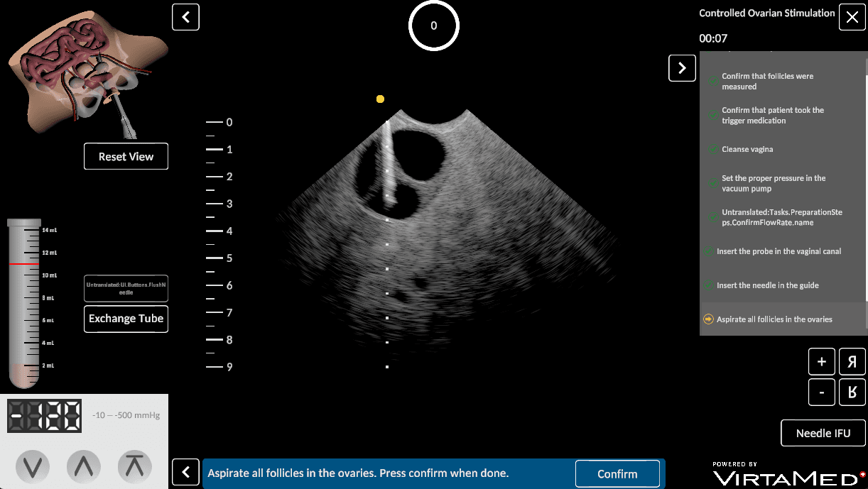Toggle the checkmark for Insert the probe task

(x=710, y=251)
